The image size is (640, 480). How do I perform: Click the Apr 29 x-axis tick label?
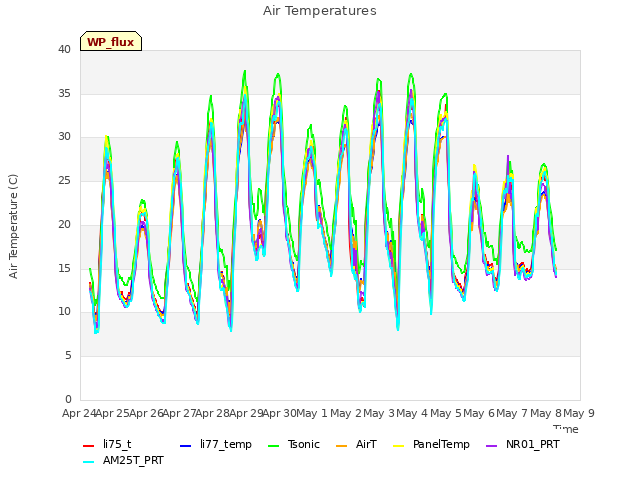click(246, 413)
